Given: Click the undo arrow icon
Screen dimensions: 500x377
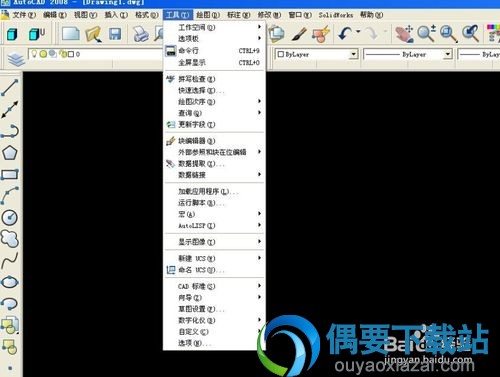Looking at the screenshot, I should [345, 33].
